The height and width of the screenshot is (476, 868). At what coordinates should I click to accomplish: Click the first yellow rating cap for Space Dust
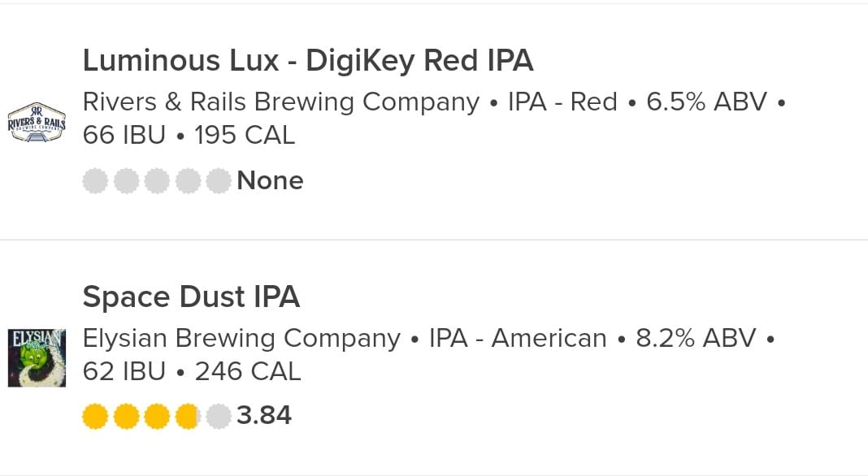point(95,416)
